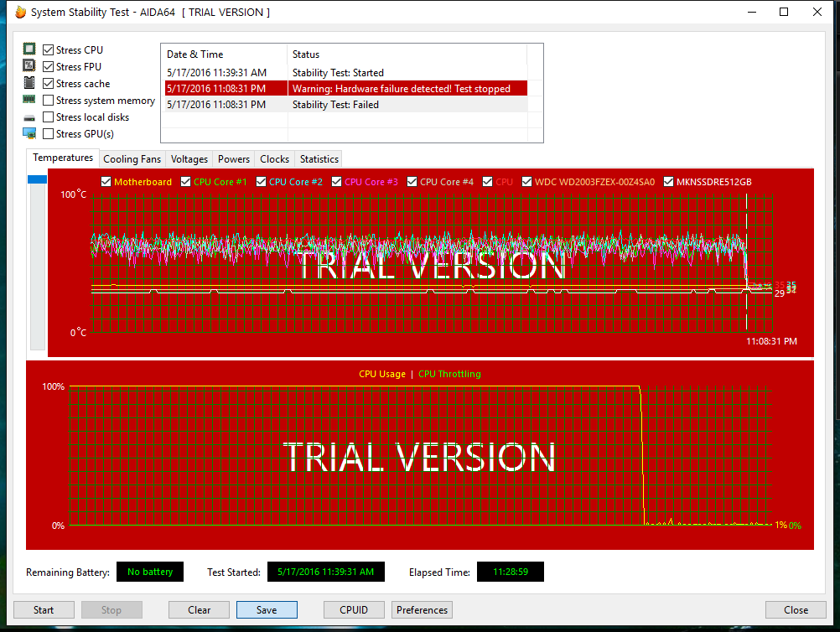Select the Stability Test: Started log row
This screenshot has width=840, height=632.
point(346,72)
